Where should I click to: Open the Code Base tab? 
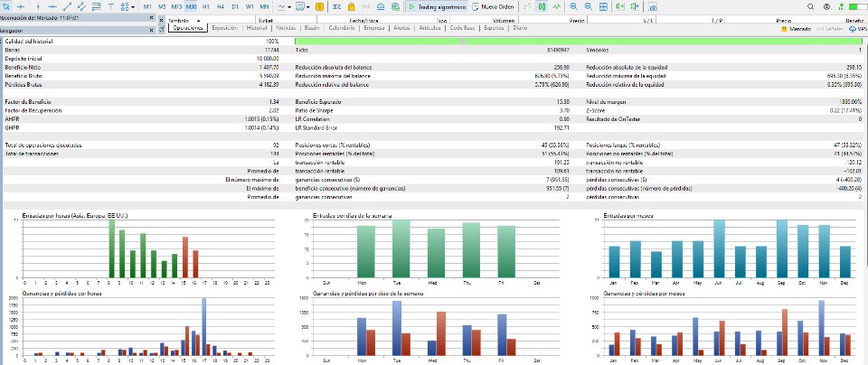(463, 28)
